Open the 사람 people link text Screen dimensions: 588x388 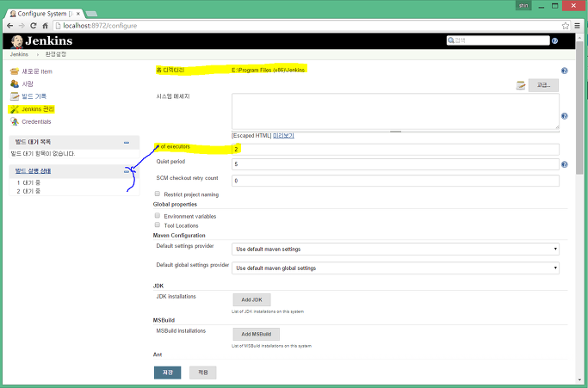coord(28,84)
